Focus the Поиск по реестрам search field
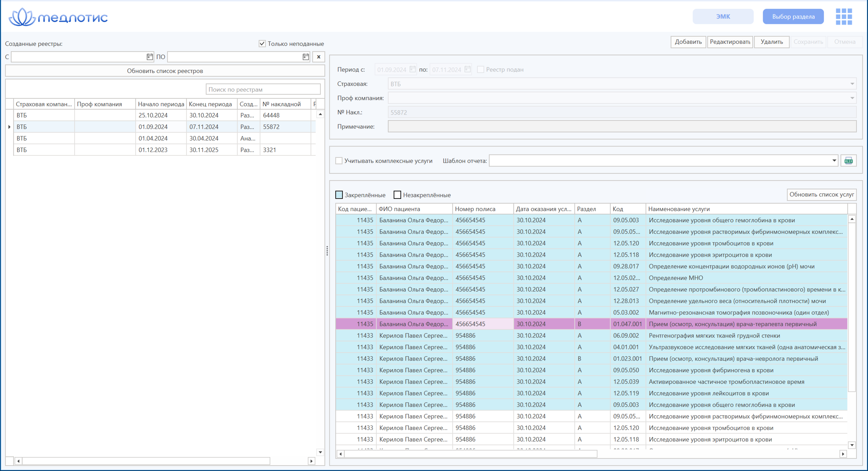This screenshot has width=868, height=471. (x=263, y=89)
